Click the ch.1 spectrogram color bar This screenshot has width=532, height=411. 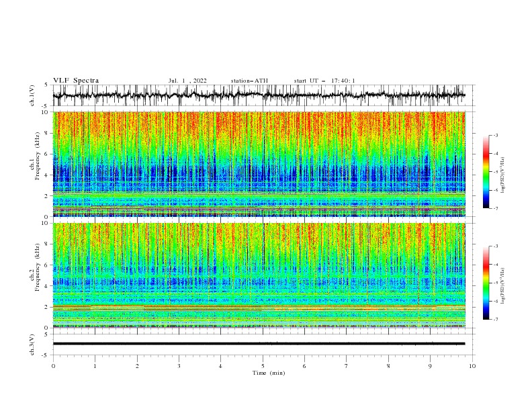486,172
